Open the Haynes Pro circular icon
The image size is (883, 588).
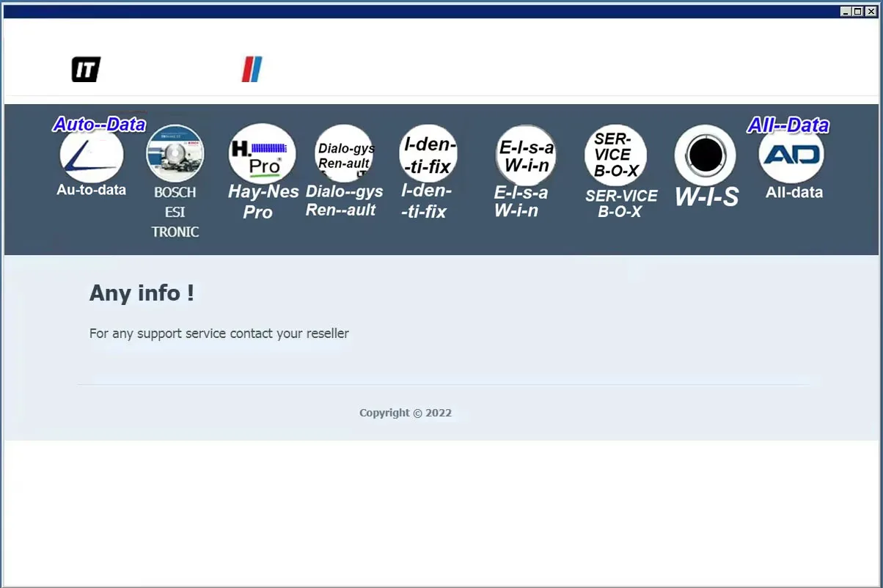click(x=263, y=153)
